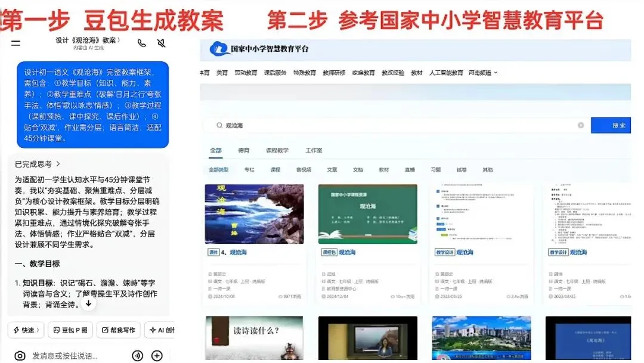The width and height of the screenshot is (644, 363).
Task: Clear the search text with the X icon
Action: (581, 125)
